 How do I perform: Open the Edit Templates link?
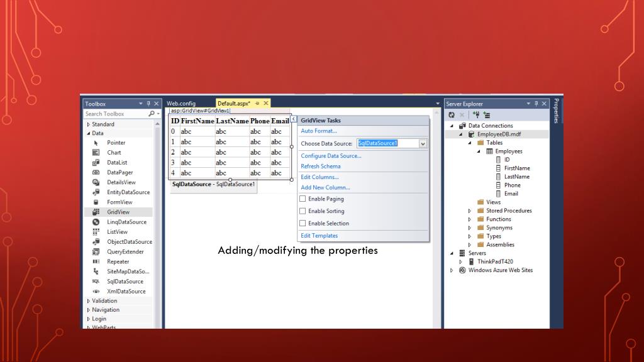pos(319,236)
